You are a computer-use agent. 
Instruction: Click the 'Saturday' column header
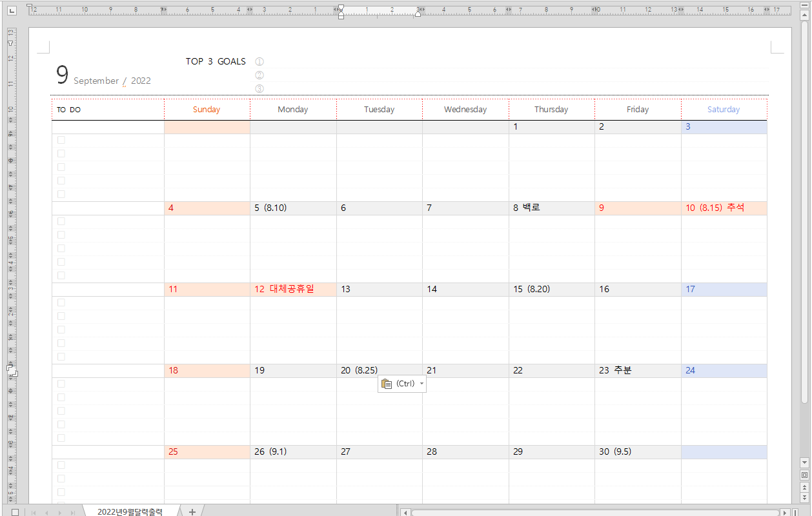click(724, 110)
